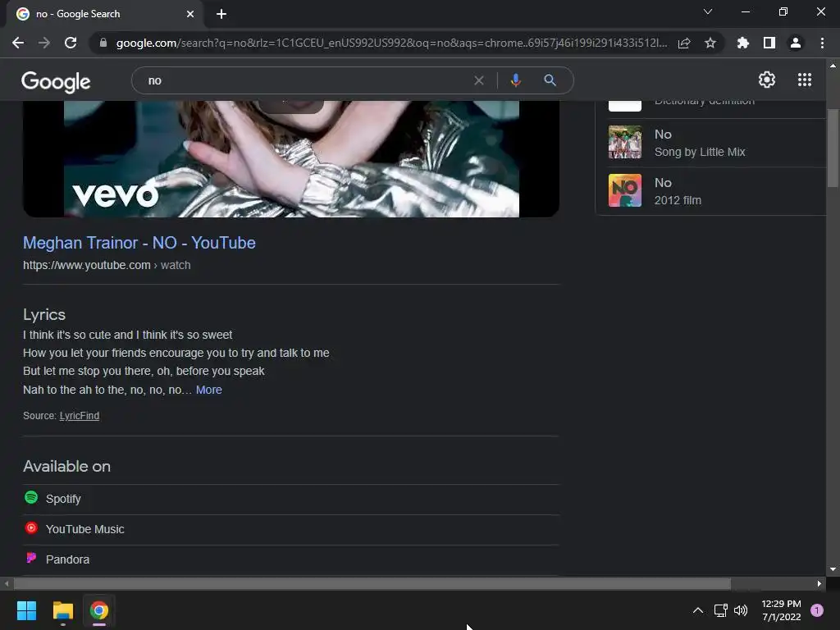The image size is (840, 630).
Task: Open the LyricFind source link
Action: pos(80,416)
